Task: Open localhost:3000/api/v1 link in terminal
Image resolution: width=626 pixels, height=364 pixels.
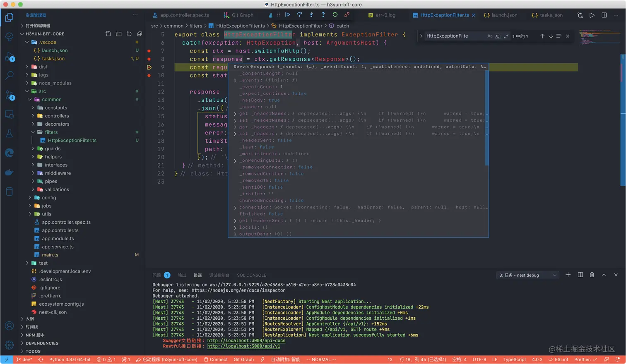Action: (243, 346)
